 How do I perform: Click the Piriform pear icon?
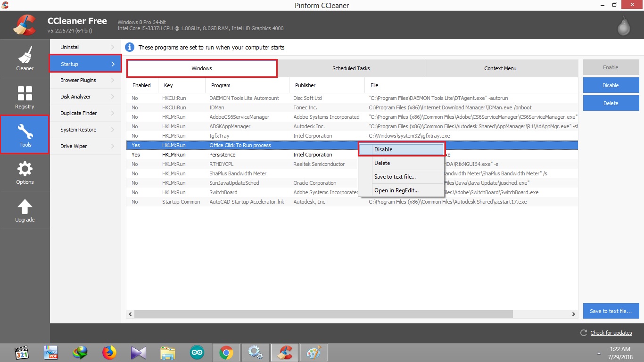(624, 26)
